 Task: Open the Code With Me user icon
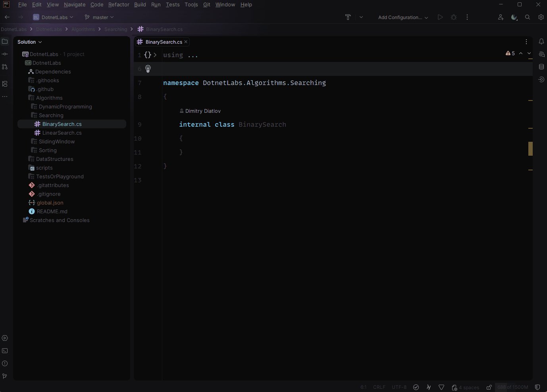tap(501, 17)
